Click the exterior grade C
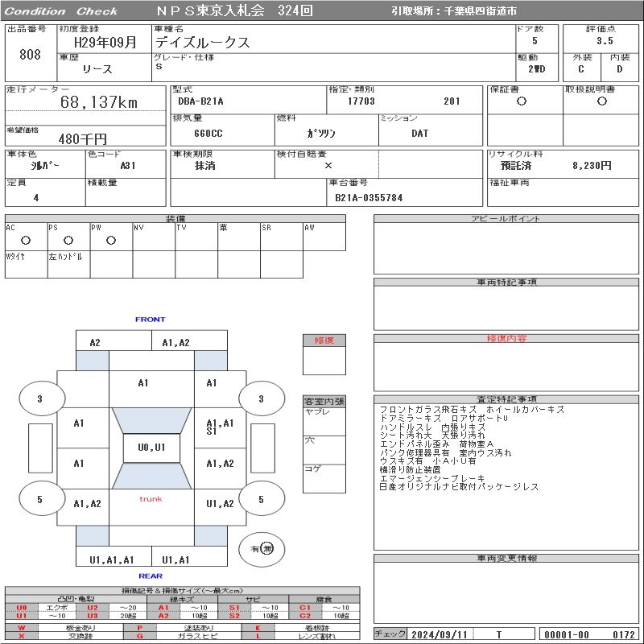644x644 pixels. pos(580,69)
